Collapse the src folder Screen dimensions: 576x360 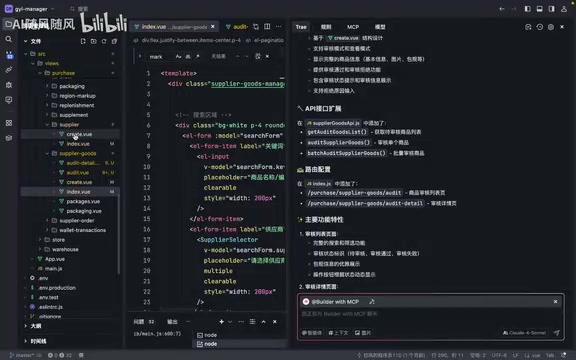click(x=26, y=54)
